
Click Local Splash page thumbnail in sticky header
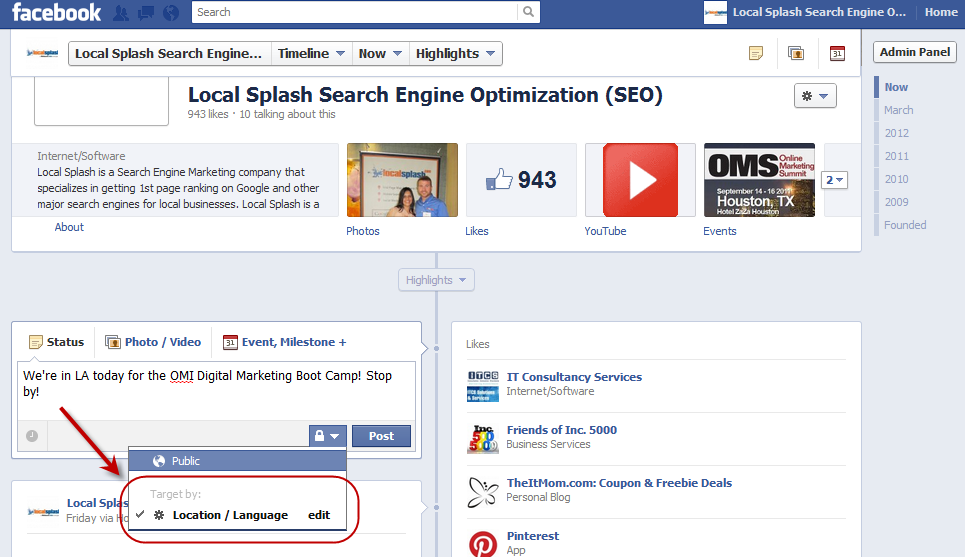click(x=42, y=54)
